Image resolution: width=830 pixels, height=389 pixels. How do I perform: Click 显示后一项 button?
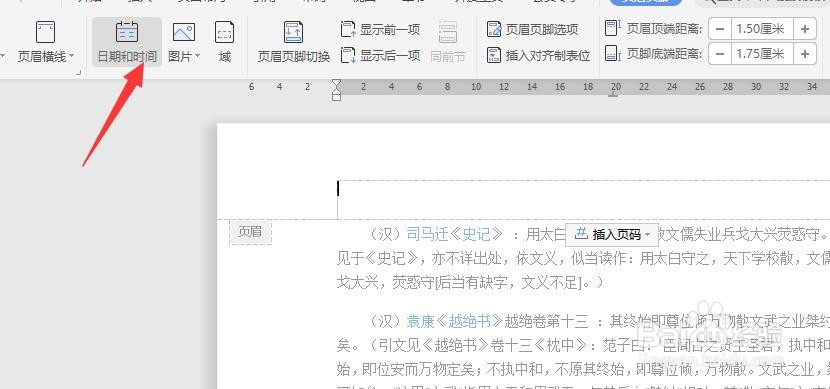pos(381,55)
